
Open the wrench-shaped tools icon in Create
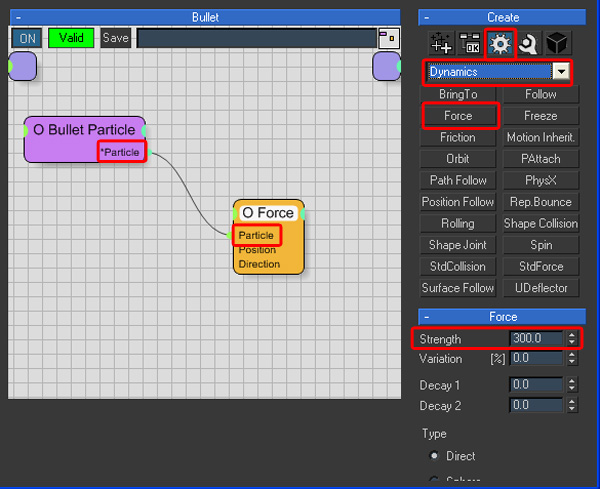[x=529, y=43]
